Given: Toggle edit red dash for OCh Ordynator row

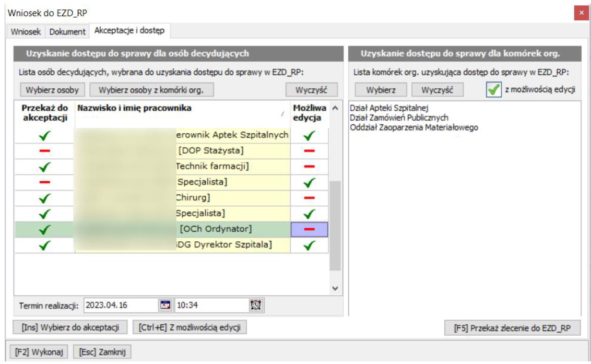Looking at the screenshot, I should 310,229.
